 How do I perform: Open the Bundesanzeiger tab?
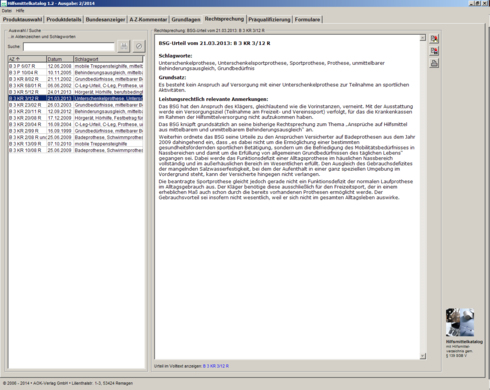click(105, 20)
